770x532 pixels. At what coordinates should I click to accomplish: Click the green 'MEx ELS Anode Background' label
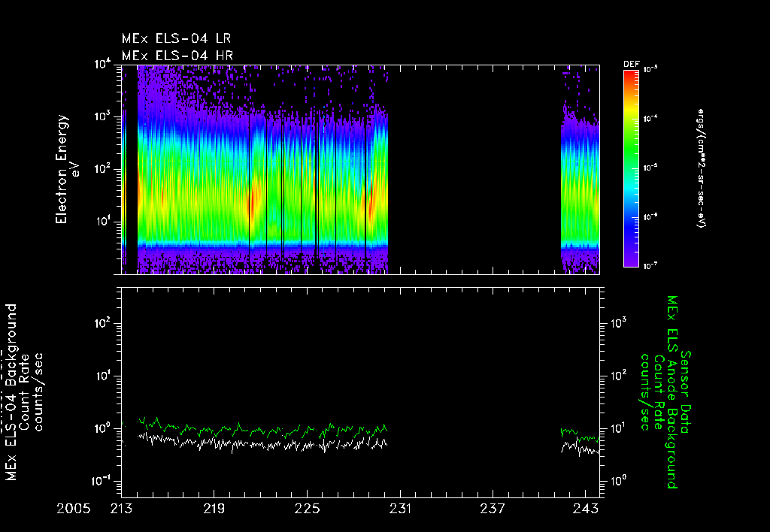tap(672, 392)
